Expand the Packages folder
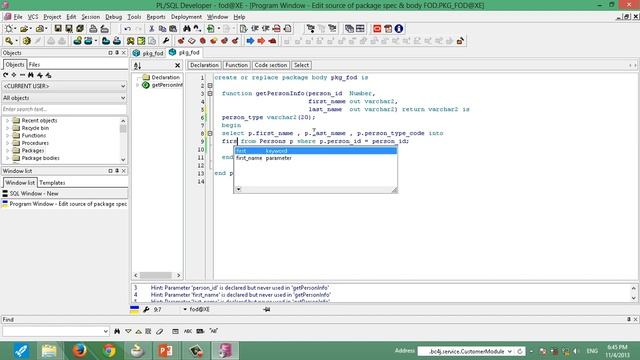640x360 pixels. [x=7, y=151]
